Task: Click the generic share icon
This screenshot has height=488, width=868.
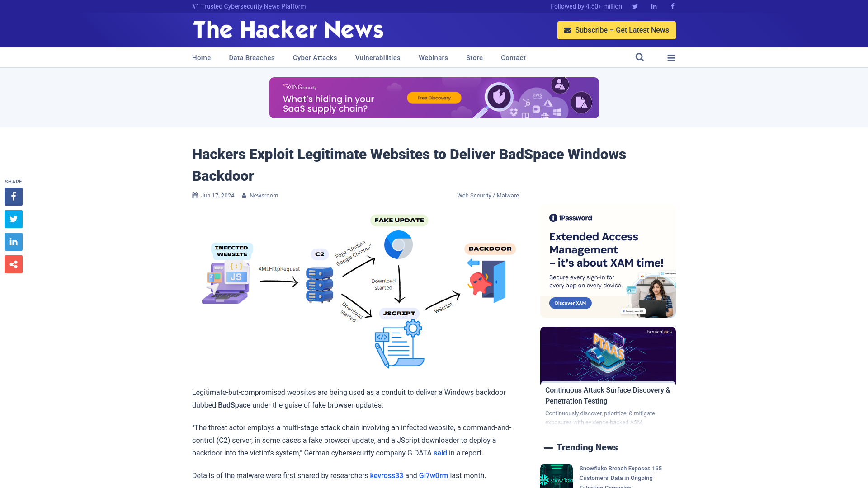Action: pos(13,264)
